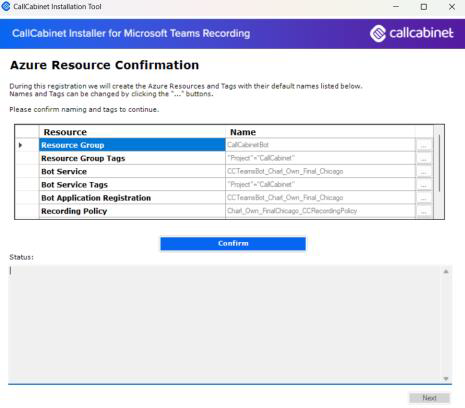Minimize the CallCabinet Installation Tool window
465x408 pixels.
396,7
